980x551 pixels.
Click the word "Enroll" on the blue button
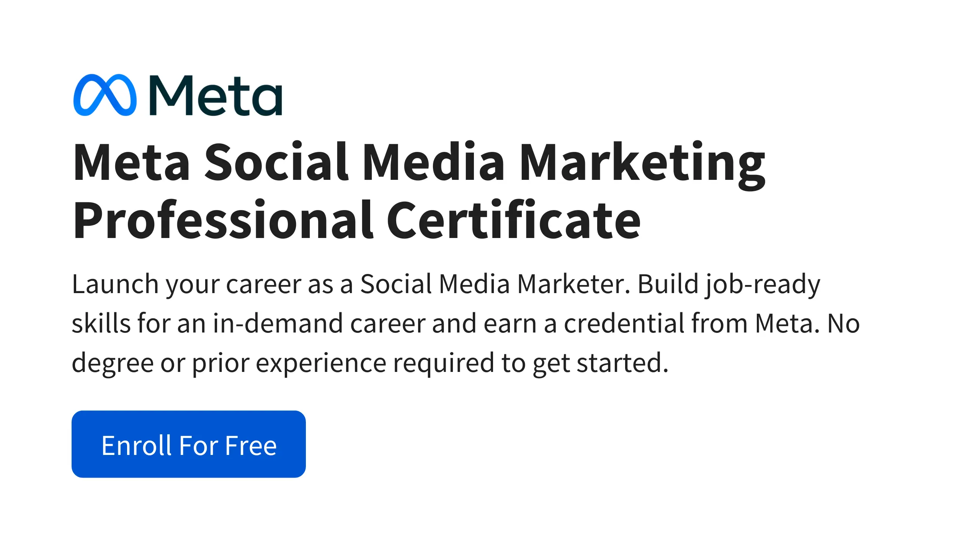(x=136, y=445)
